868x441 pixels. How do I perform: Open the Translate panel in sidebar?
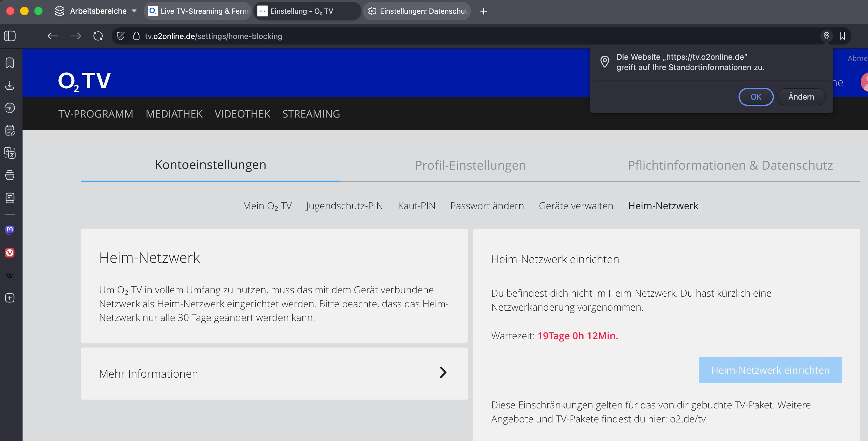point(10,153)
